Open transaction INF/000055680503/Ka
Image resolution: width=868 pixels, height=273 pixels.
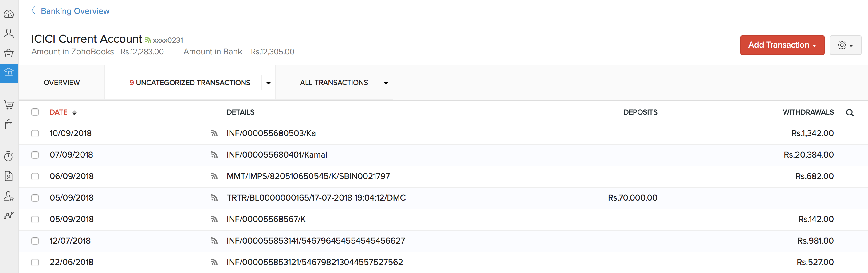(x=271, y=133)
